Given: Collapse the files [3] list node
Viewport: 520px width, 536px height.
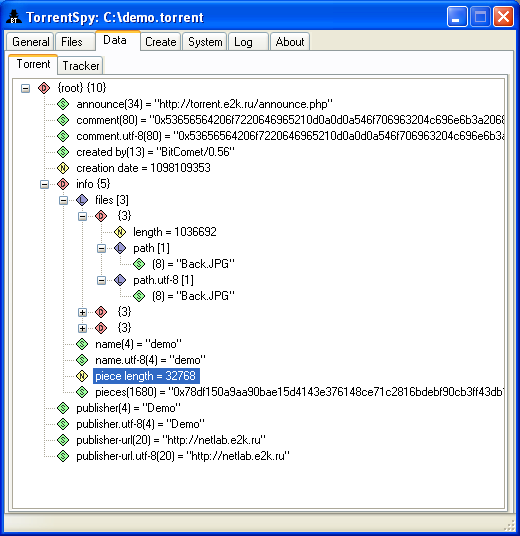Looking at the screenshot, I should [64, 200].
